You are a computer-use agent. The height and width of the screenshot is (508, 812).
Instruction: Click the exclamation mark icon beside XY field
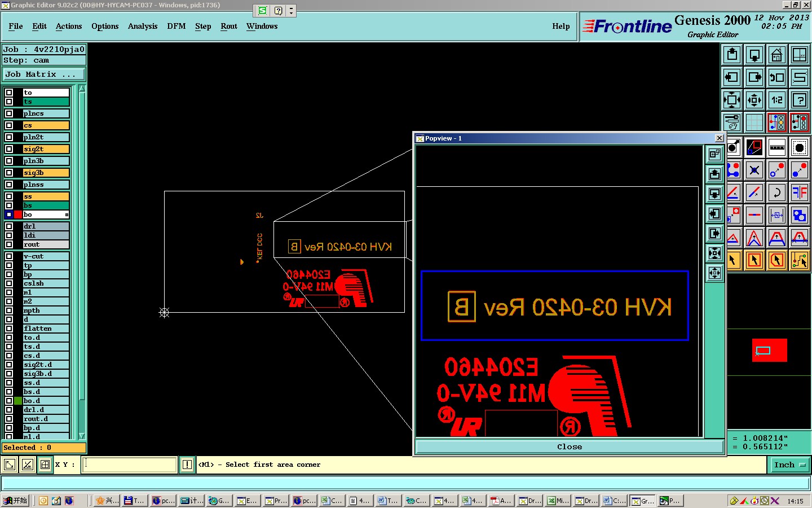pyautogui.click(x=187, y=465)
